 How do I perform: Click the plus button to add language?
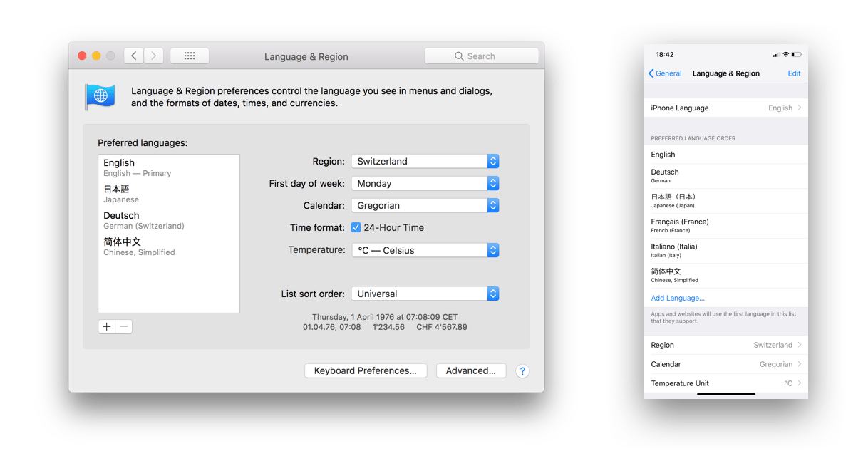tap(107, 326)
